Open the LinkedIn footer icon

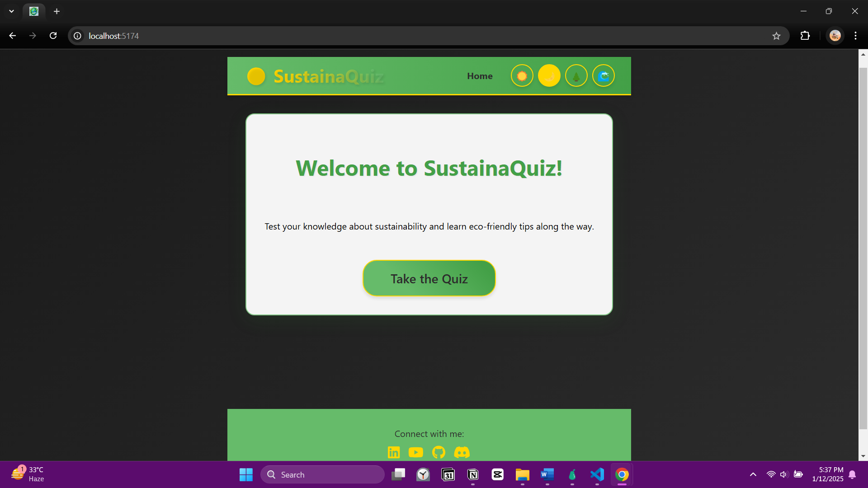[394, 452]
